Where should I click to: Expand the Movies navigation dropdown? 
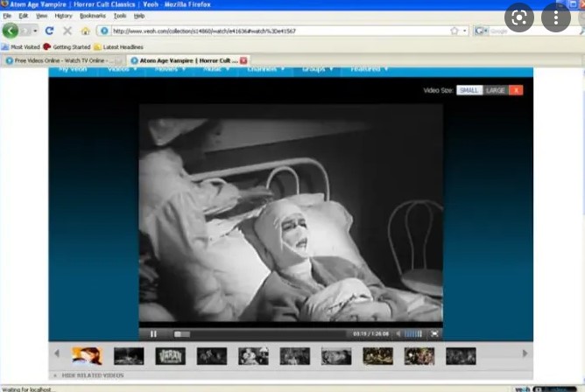tap(170, 70)
